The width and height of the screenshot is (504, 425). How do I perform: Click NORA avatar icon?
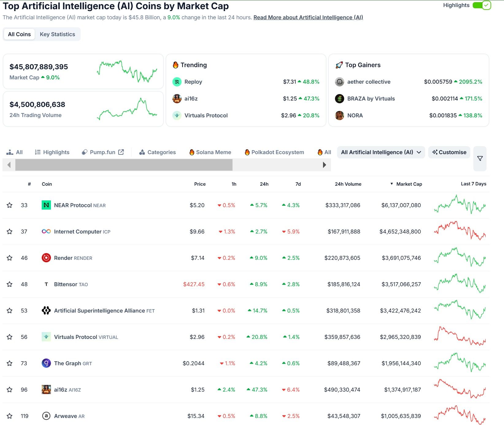point(340,116)
